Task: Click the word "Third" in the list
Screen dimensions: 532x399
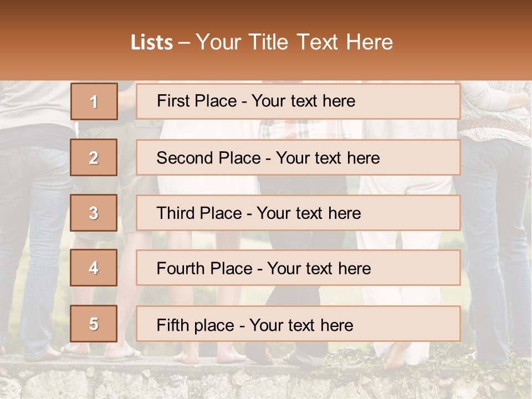Action: point(177,213)
